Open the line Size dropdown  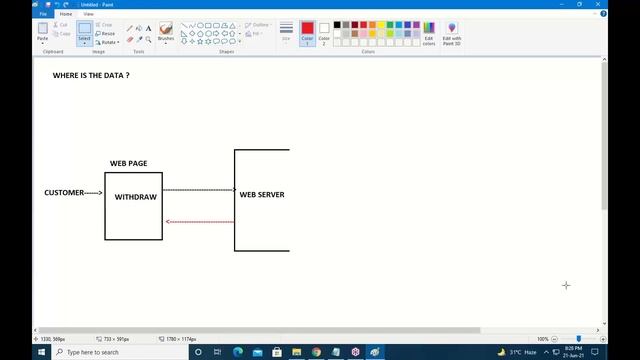click(286, 33)
